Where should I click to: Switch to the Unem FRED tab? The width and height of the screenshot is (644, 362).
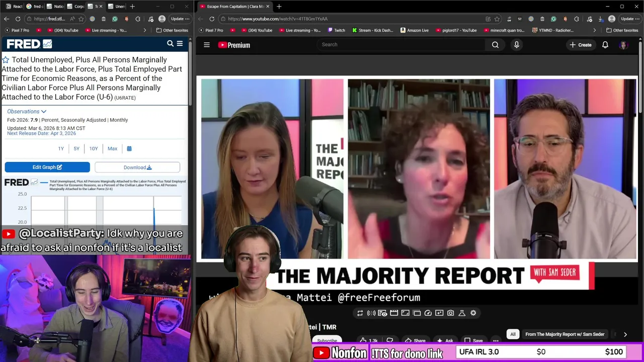click(117, 7)
